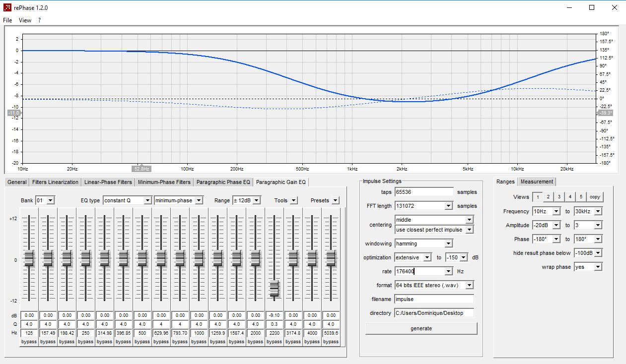Click the 1000 Hz band slider handle
Screen dimensions: 626x364
pos(199,258)
